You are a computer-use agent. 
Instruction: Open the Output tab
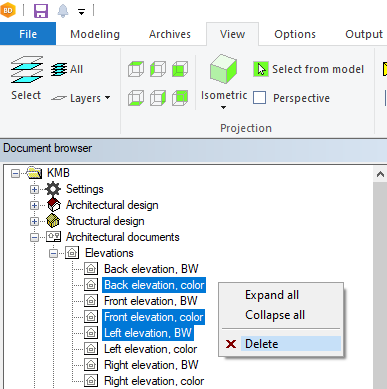point(364,34)
